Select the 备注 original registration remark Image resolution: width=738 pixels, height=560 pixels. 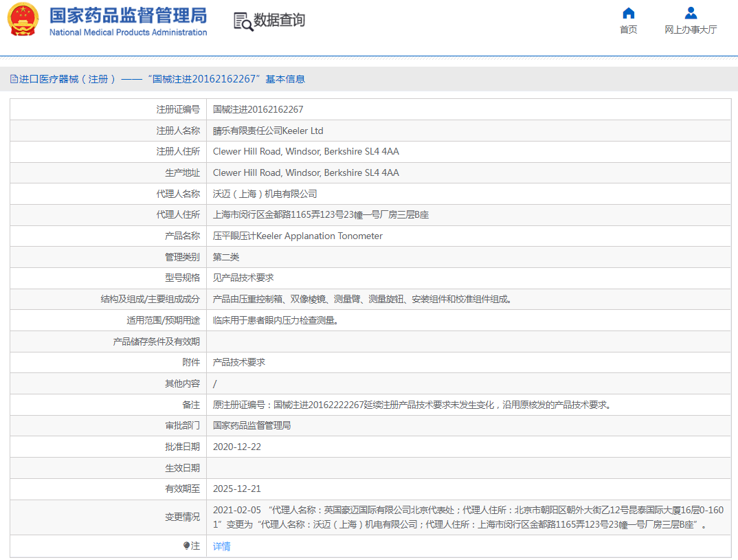(412, 405)
